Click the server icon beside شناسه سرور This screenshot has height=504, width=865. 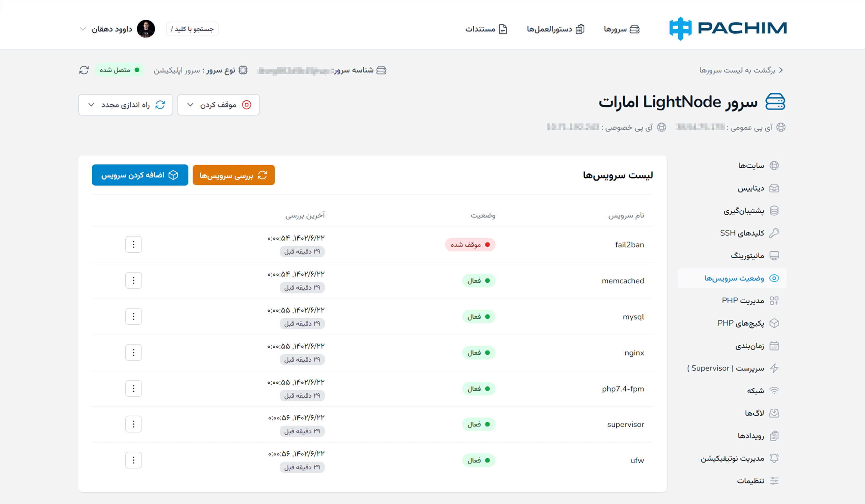pyautogui.click(x=381, y=70)
